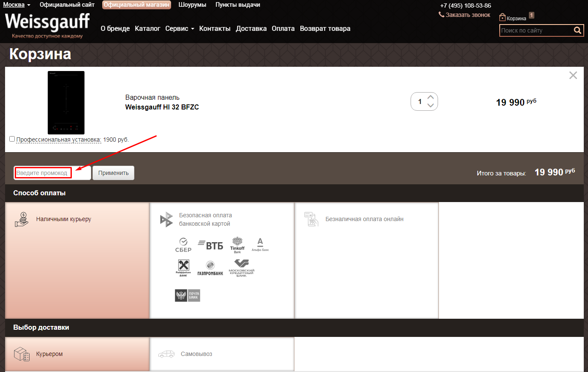Viewport: 588px width, 372px height.
Task: Click the search magnifier icon
Action: coord(577,30)
